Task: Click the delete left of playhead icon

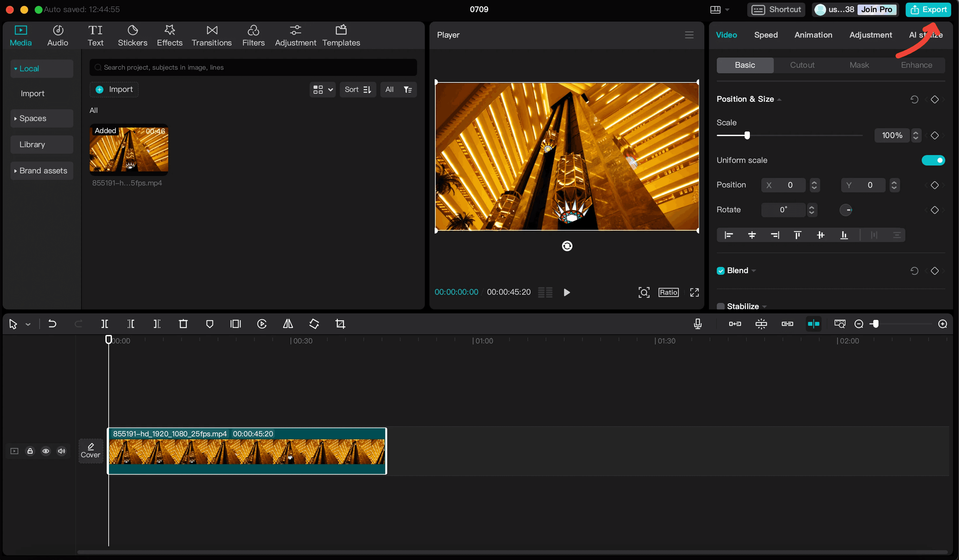Action: (x=131, y=324)
